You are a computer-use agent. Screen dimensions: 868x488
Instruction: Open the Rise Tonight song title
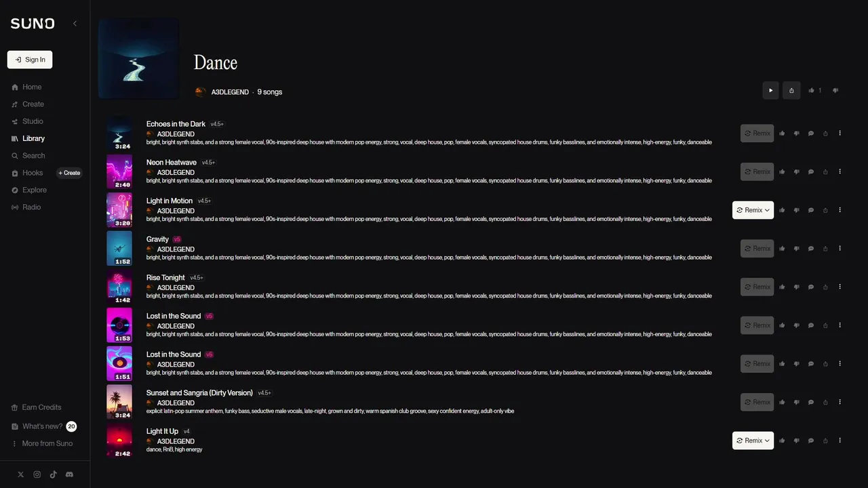coord(165,278)
